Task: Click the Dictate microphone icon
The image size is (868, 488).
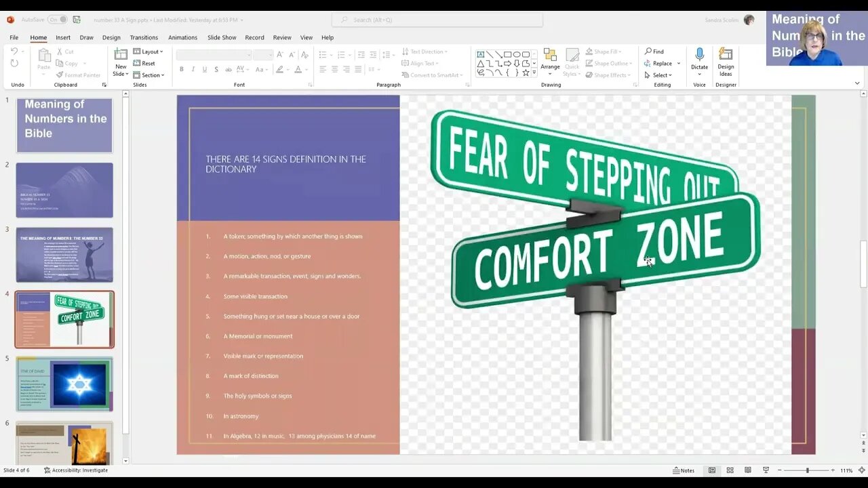Action: (699, 55)
